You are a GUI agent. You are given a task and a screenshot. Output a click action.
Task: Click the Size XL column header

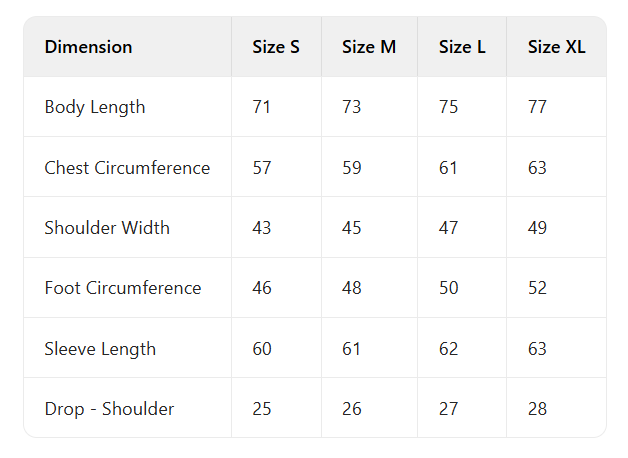point(557,47)
